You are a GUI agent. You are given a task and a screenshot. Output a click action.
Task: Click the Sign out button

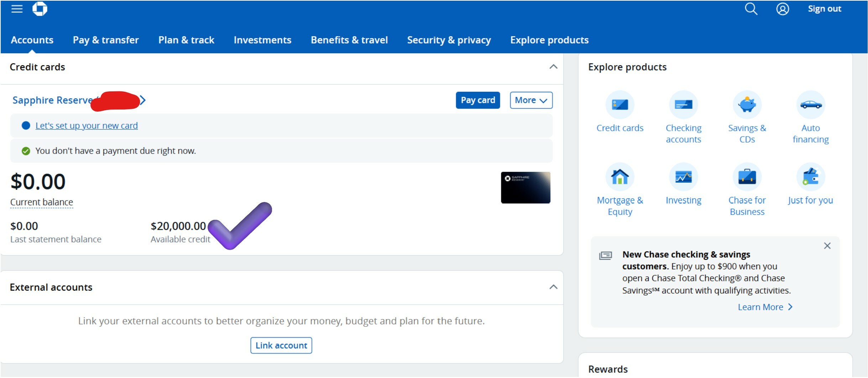point(825,9)
